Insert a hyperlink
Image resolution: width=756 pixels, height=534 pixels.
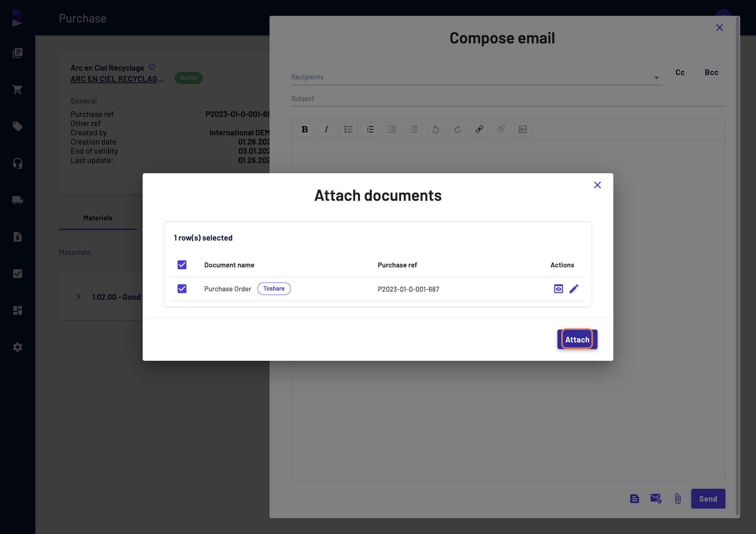click(479, 129)
